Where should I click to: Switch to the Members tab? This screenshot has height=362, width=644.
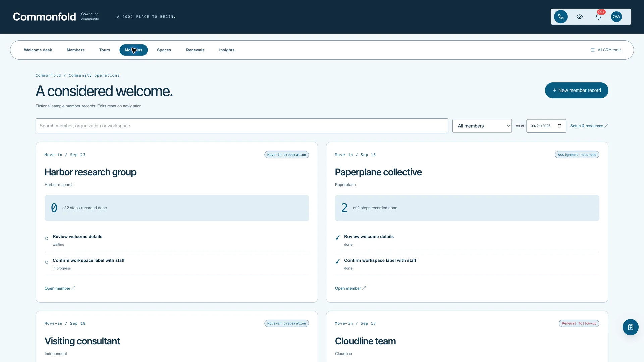[75, 50]
